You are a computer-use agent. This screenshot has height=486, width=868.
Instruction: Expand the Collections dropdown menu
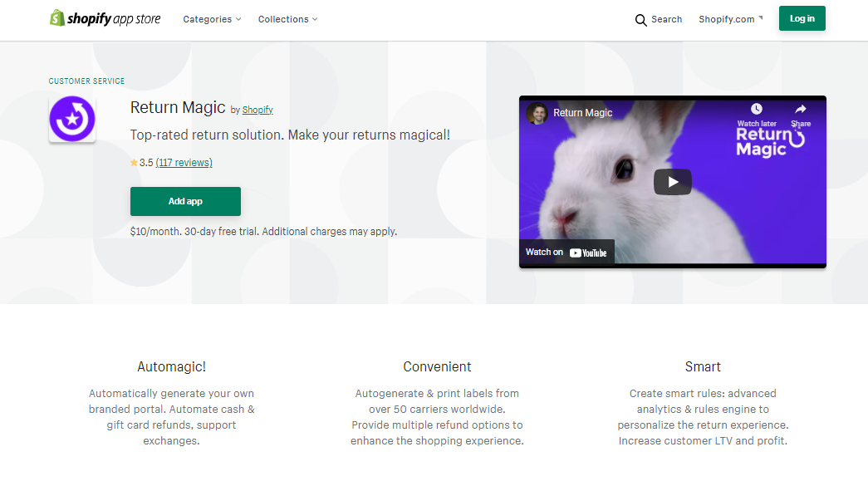coord(287,19)
